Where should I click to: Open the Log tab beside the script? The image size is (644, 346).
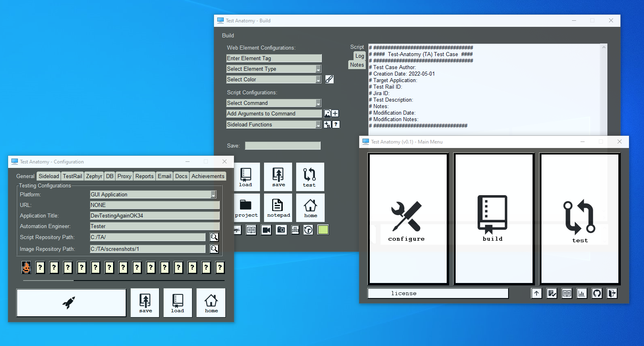point(360,56)
